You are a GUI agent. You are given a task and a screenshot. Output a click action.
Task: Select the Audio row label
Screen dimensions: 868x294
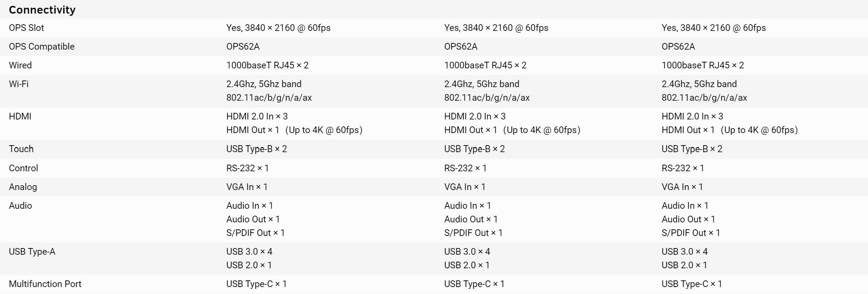click(x=20, y=206)
